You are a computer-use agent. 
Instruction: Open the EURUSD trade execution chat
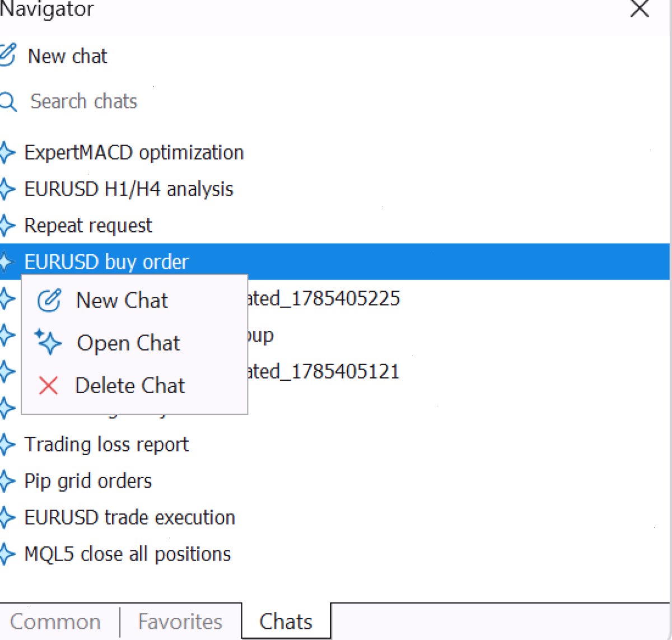pyautogui.click(x=335, y=517)
